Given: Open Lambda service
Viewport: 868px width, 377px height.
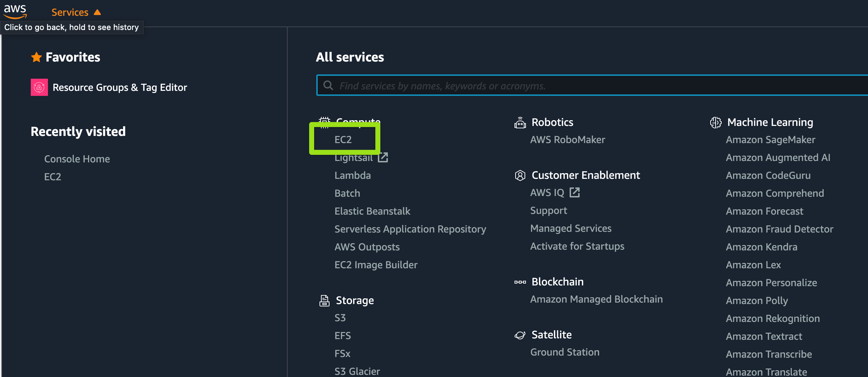Looking at the screenshot, I should [352, 175].
